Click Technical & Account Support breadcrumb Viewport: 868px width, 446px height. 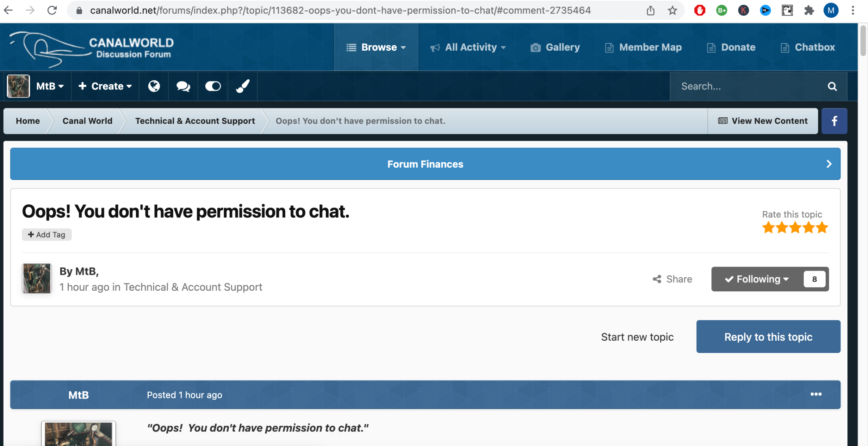(x=195, y=121)
